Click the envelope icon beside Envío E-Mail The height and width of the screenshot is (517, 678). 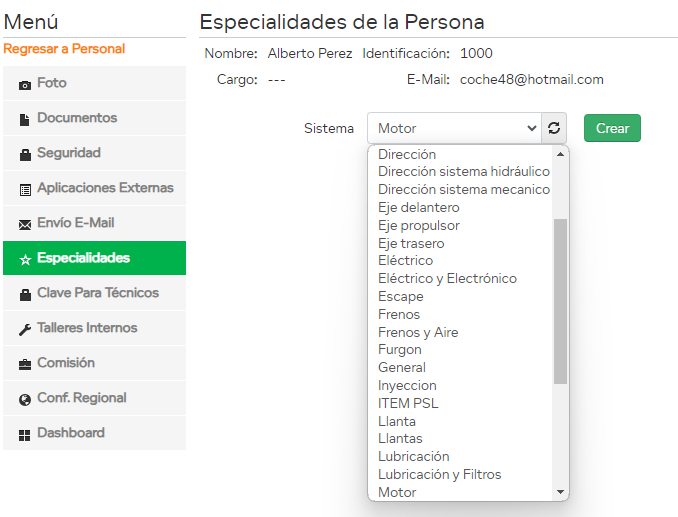click(x=25, y=224)
